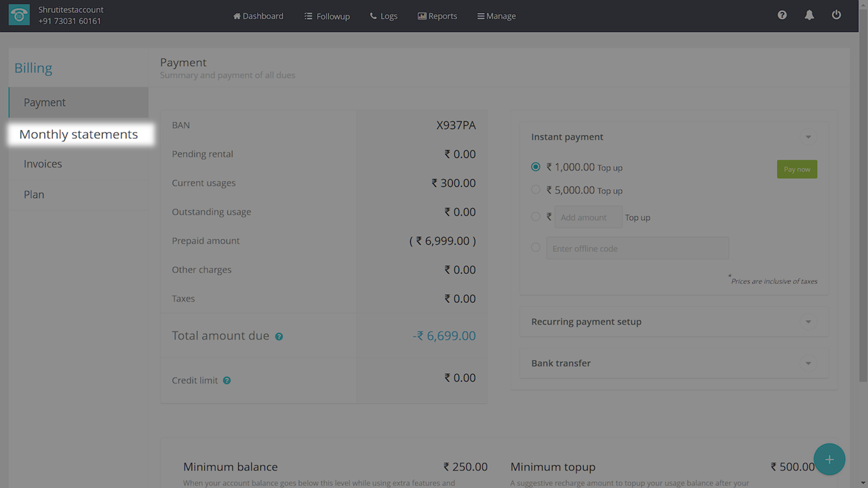This screenshot has height=488, width=868.
Task: Expand Recurring payment setup section
Action: pos(808,322)
